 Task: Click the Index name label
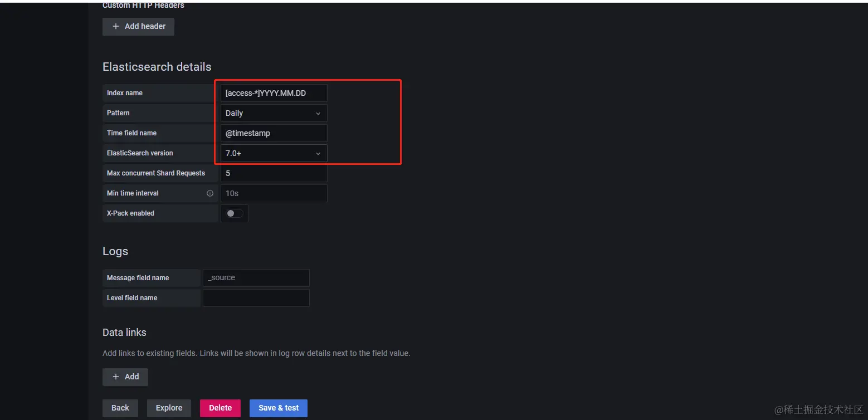point(125,93)
